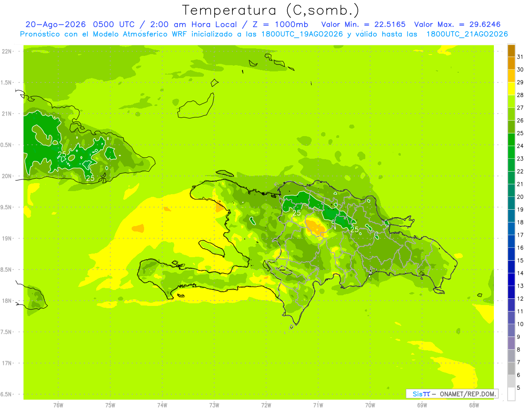
Task: Click the '68W' longitude axis label
Action: coord(474,405)
